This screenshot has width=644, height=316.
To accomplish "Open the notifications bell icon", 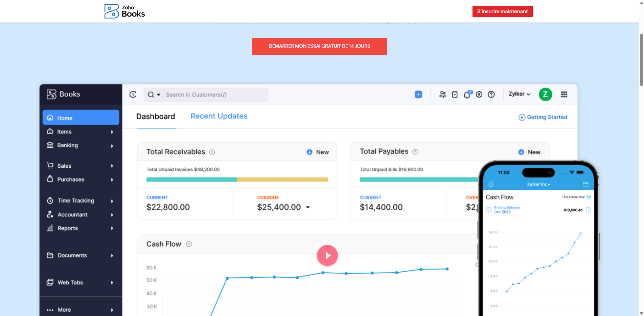I will click(x=467, y=94).
